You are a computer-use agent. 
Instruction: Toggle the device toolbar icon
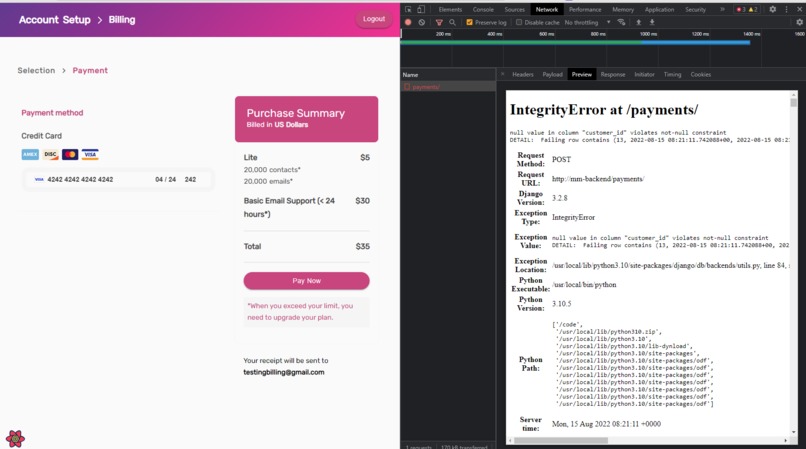pyautogui.click(x=421, y=9)
